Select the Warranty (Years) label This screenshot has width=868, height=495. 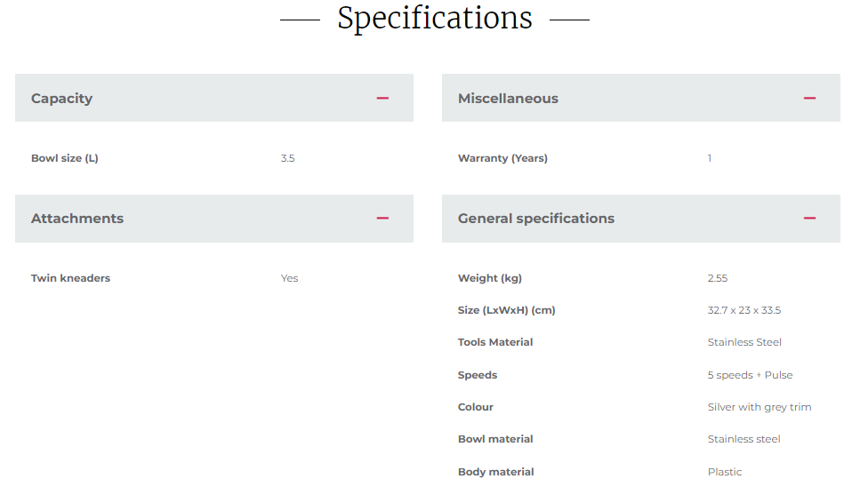(502, 158)
